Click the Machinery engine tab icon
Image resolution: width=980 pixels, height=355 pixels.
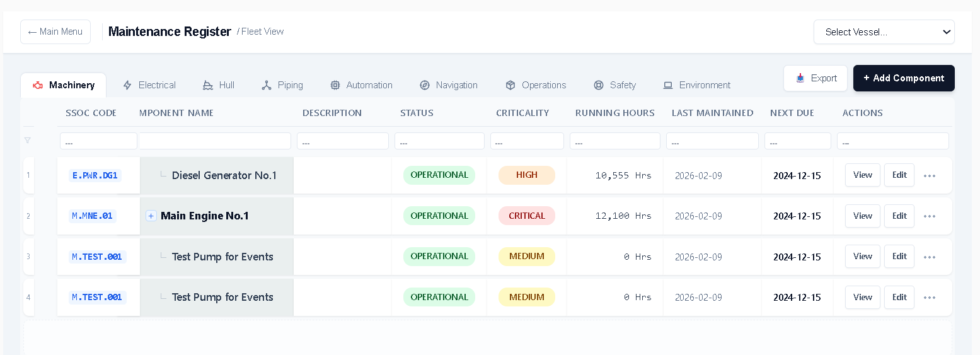[38, 85]
